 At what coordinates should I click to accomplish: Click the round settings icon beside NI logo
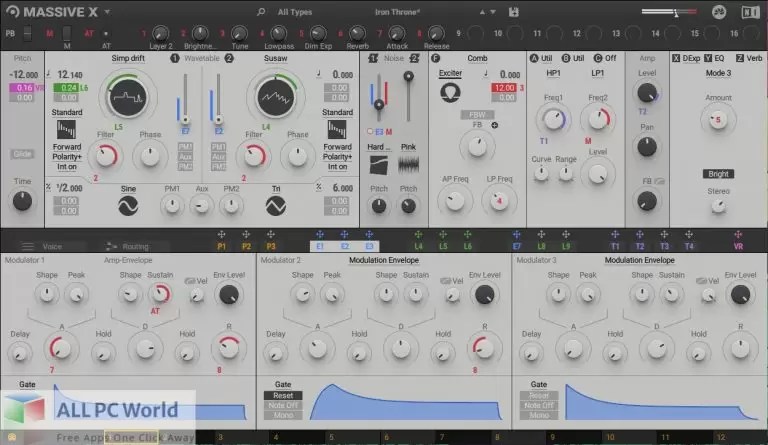(x=719, y=12)
